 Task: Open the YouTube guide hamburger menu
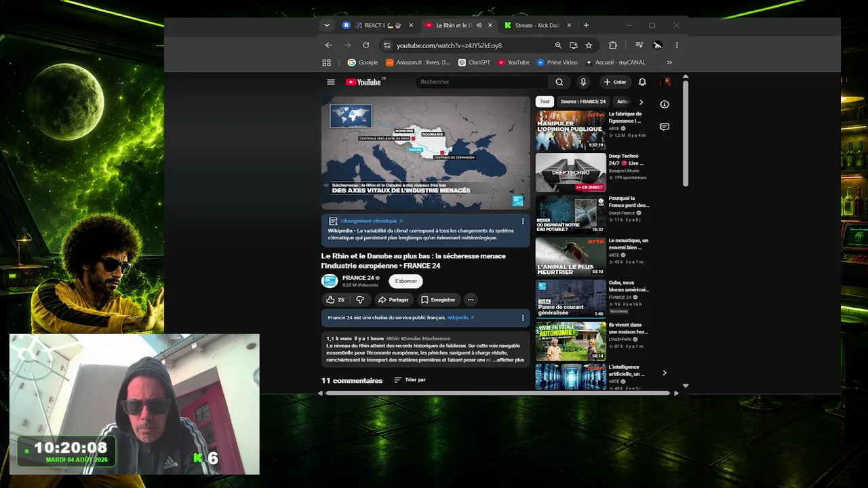tap(331, 82)
